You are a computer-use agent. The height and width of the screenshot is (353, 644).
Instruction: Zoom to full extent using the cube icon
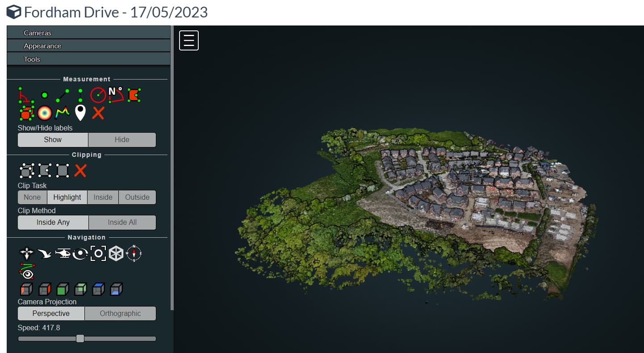116,253
